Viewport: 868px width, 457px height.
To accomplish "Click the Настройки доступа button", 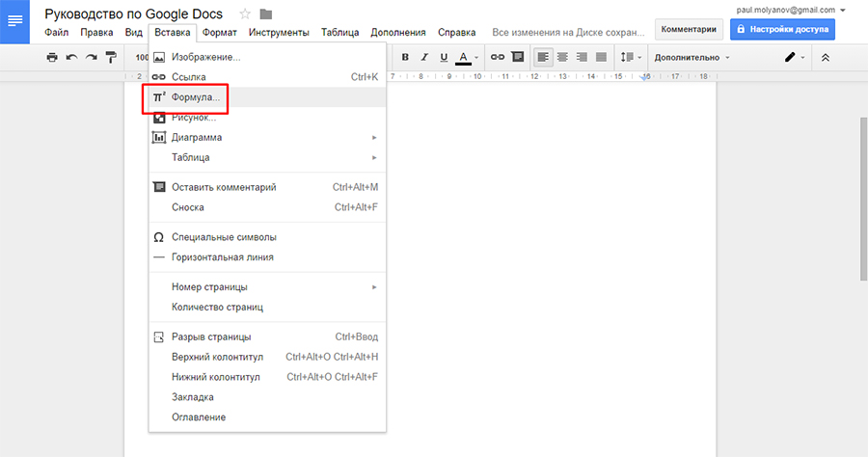I will (x=782, y=29).
